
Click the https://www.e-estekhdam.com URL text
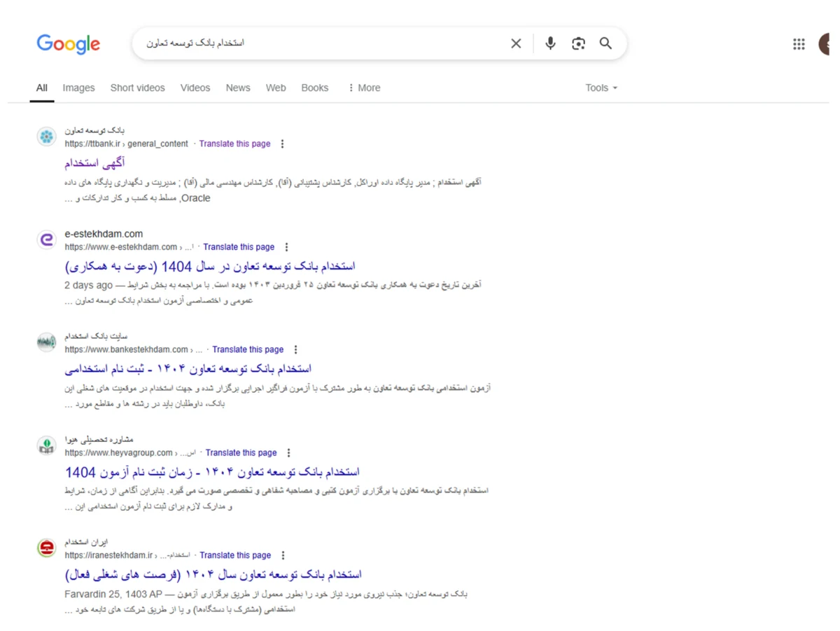[x=121, y=247]
